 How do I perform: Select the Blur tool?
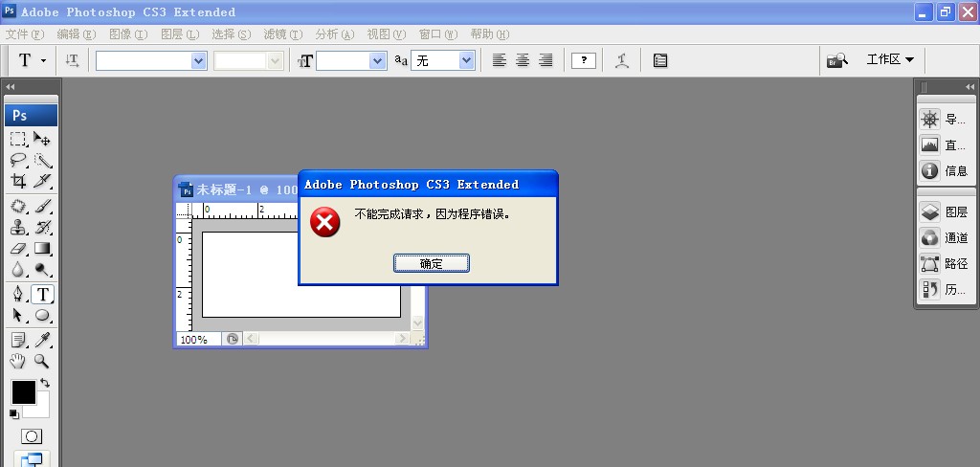19,270
